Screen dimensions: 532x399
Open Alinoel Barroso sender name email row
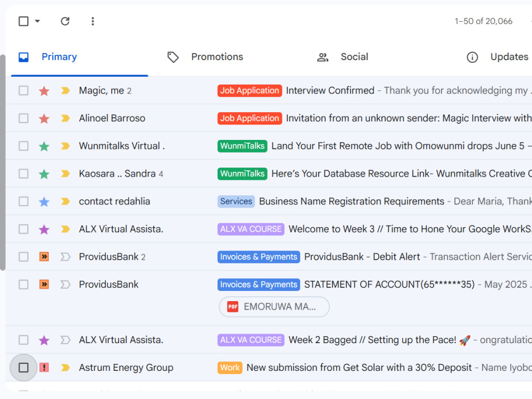pos(112,119)
